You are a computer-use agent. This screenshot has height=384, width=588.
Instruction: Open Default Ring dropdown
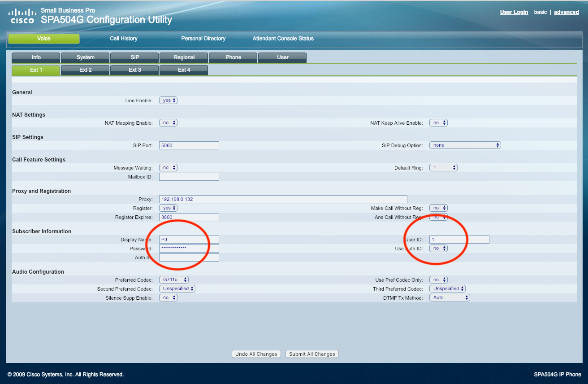click(x=443, y=168)
